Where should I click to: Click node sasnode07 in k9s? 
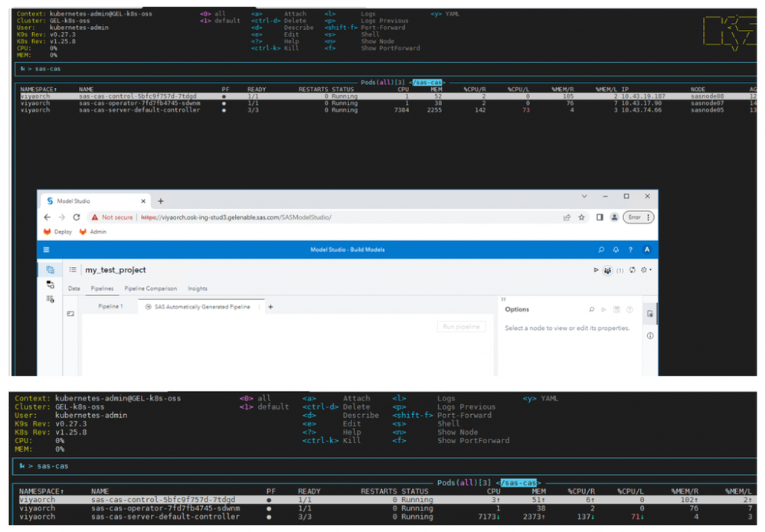click(707, 103)
